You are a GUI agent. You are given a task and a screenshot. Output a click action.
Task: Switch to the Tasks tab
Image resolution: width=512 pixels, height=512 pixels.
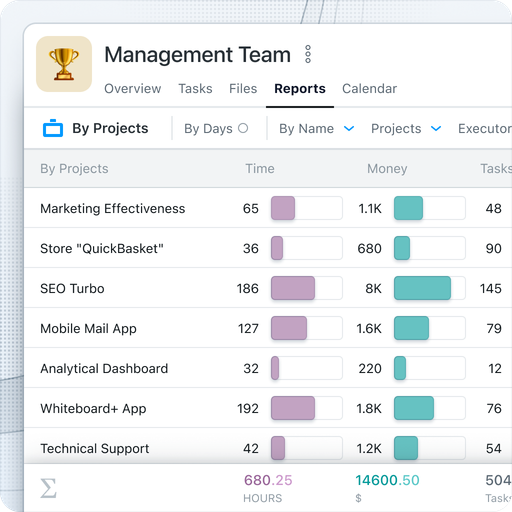(195, 89)
